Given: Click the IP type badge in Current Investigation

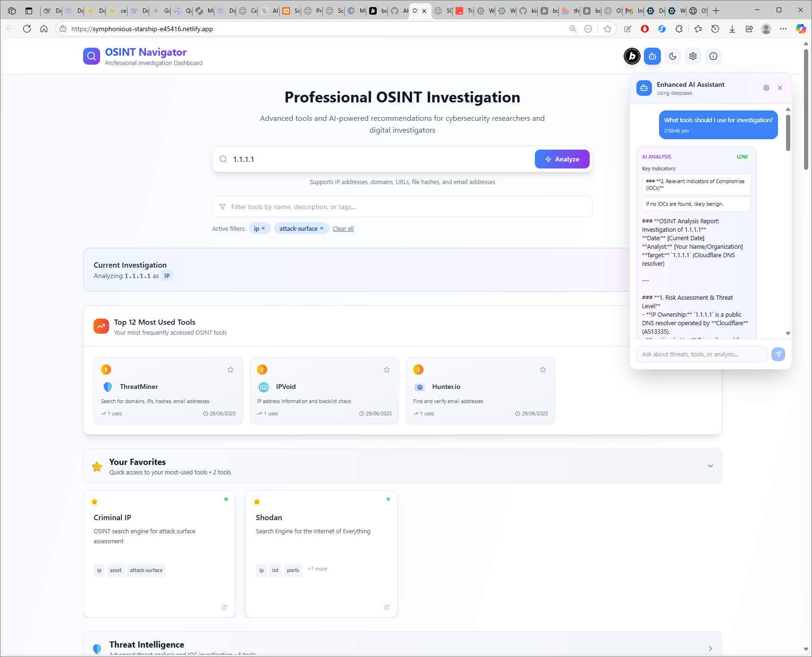Looking at the screenshot, I should click(x=167, y=276).
